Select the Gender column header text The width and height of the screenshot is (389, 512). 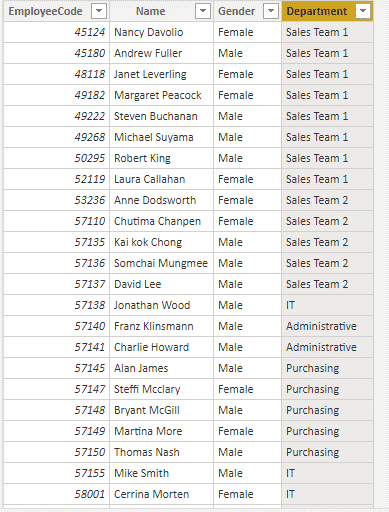coord(236,11)
